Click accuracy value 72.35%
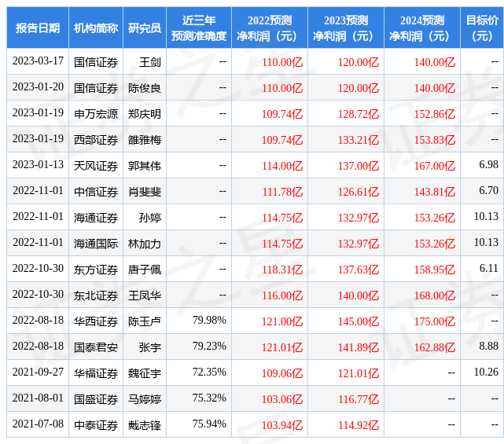 [x=209, y=372]
